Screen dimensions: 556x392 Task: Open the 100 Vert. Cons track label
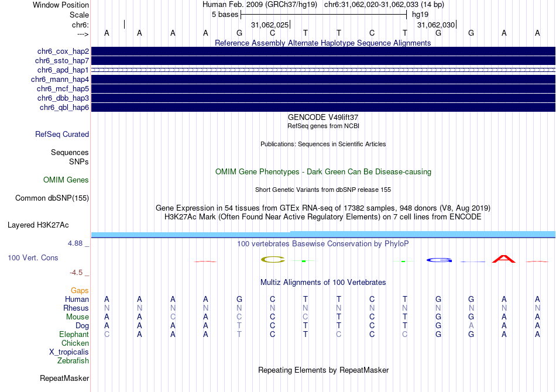pyautogui.click(x=33, y=257)
